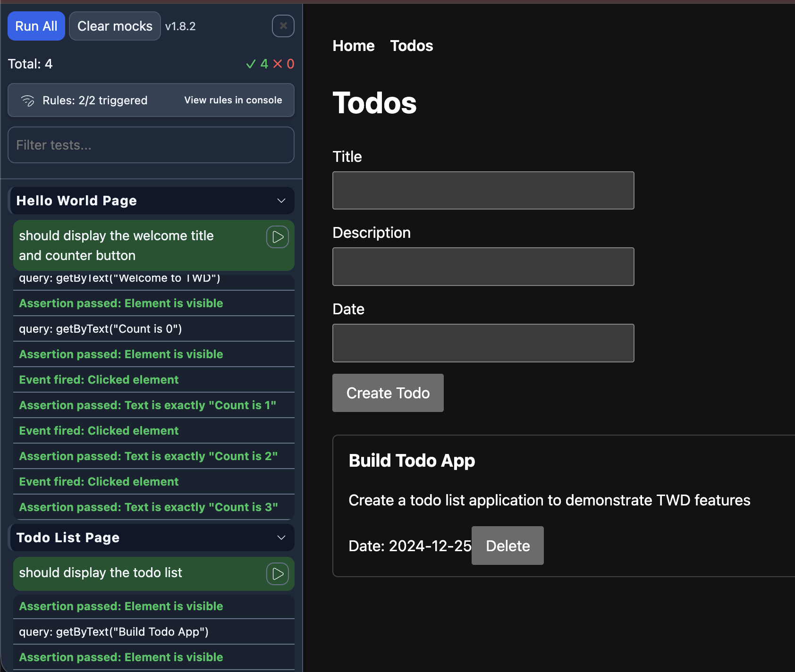
Task: Click 'Text is exactly "Count is 1"' assertion
Action: [154, 405]
